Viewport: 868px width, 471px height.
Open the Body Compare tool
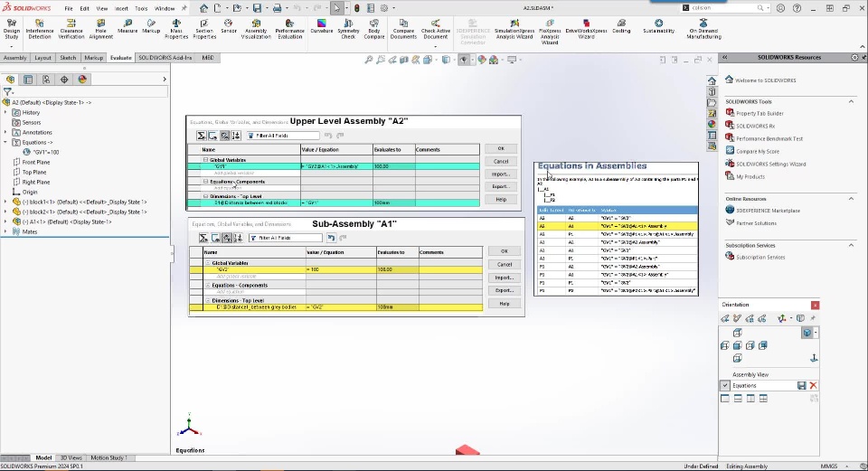pyautogui.click(x=374, y=29)
